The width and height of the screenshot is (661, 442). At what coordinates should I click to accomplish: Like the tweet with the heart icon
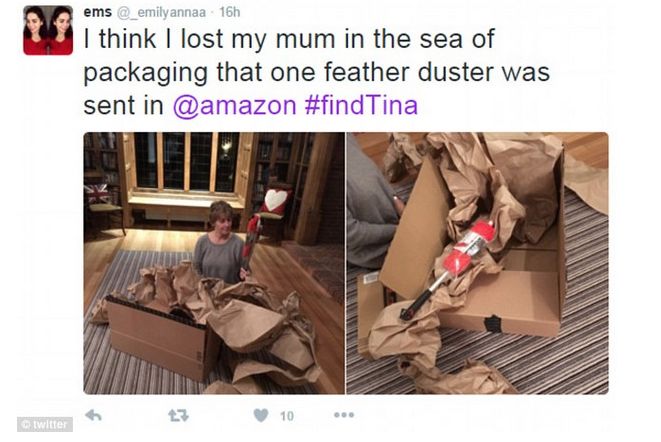(261, 415)
